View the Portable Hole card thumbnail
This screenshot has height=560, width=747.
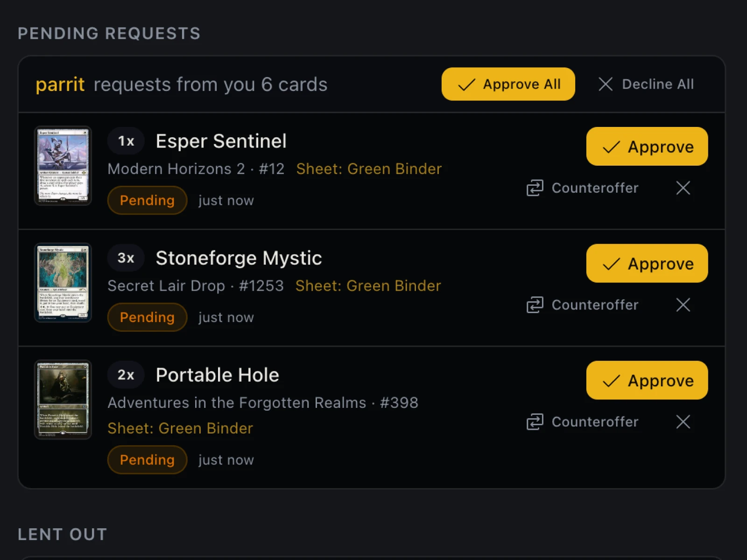pyautogui.click(x=63, y=399)
